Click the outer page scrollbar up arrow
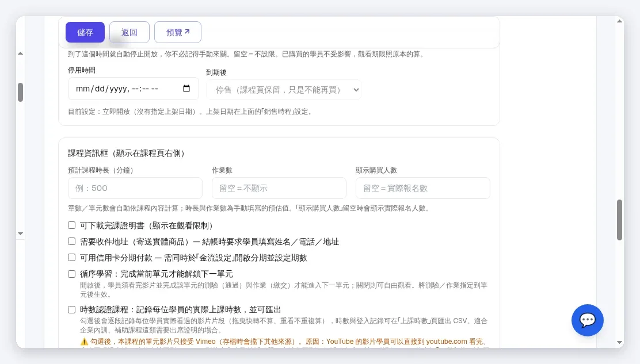 click(620, 21)
